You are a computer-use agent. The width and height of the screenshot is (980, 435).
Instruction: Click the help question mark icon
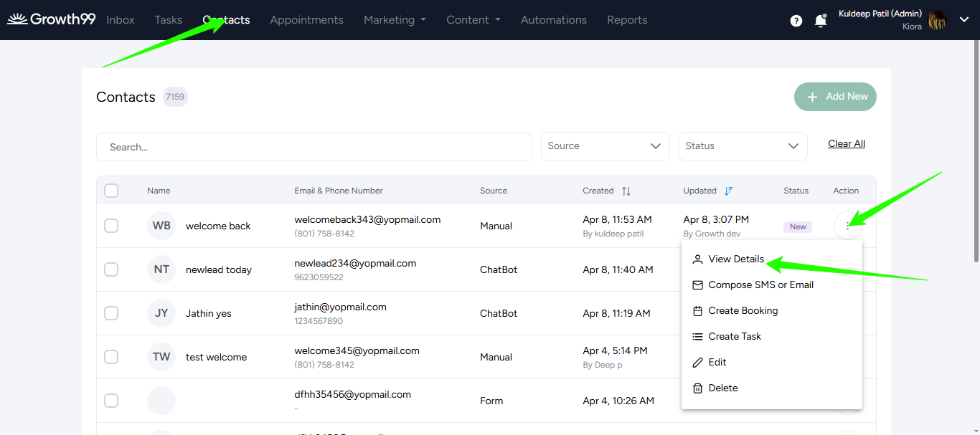pyautogui.click(x=796, y=21)
